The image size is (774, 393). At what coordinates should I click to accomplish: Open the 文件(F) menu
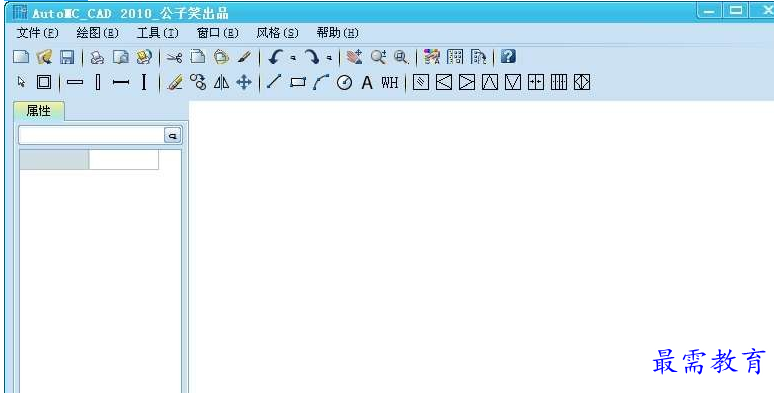tap(38, 33)
